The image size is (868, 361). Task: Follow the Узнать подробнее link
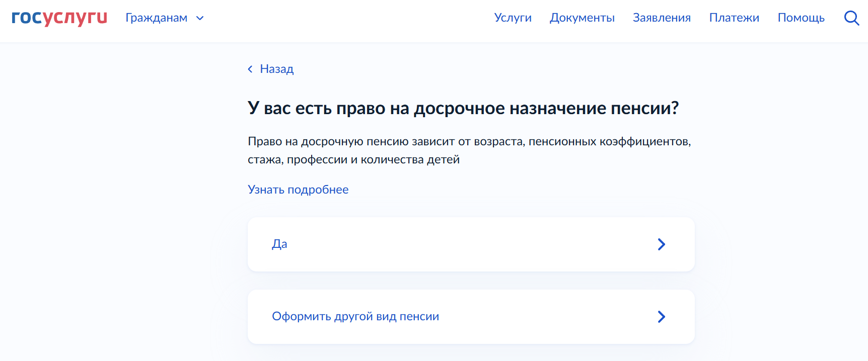click(298, 190)
